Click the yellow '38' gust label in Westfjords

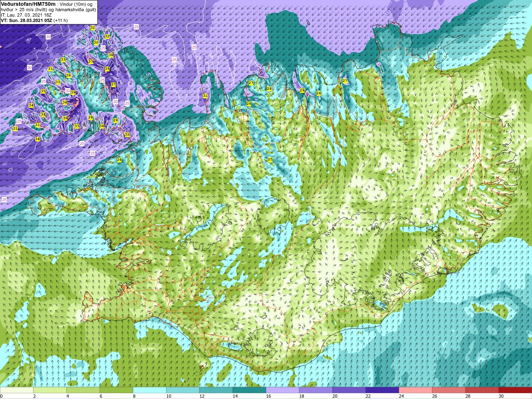(111, 55)
